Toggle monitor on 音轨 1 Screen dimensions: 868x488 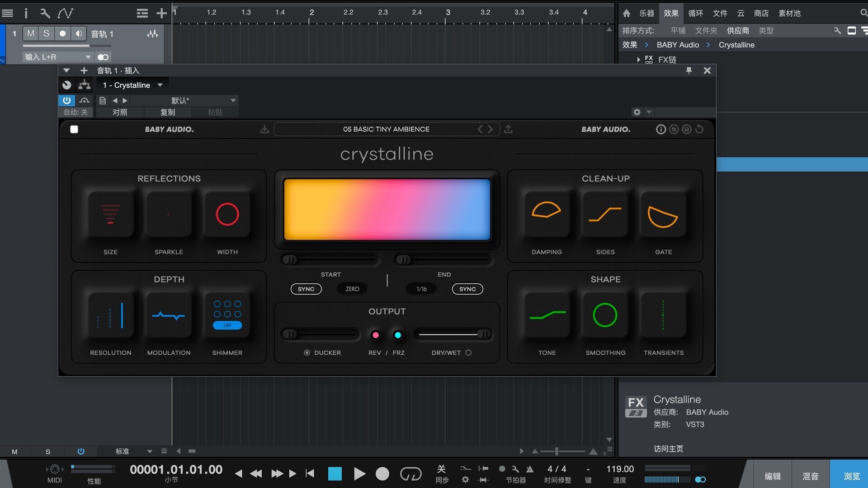click(x=79, y=33)
